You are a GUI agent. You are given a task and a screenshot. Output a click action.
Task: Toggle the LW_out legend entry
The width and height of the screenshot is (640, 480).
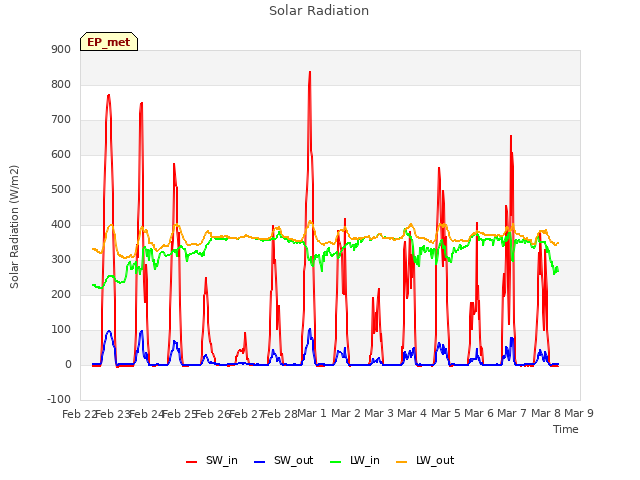click(425, 460)
